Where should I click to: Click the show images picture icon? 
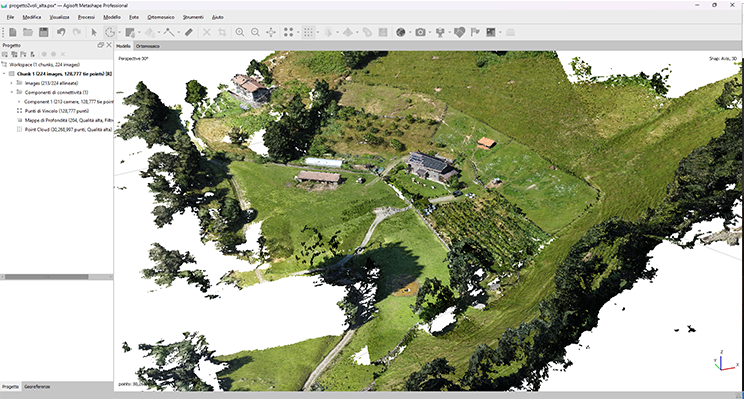pyautogui.click(x=491, y=32)
